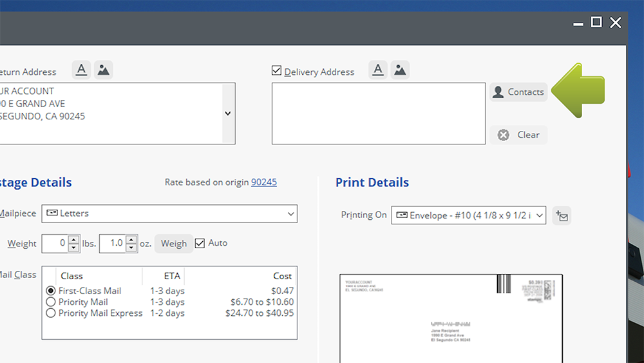Open Printing On envelope dropdown
Screen dimensions: 644x363
pos(469,215)
